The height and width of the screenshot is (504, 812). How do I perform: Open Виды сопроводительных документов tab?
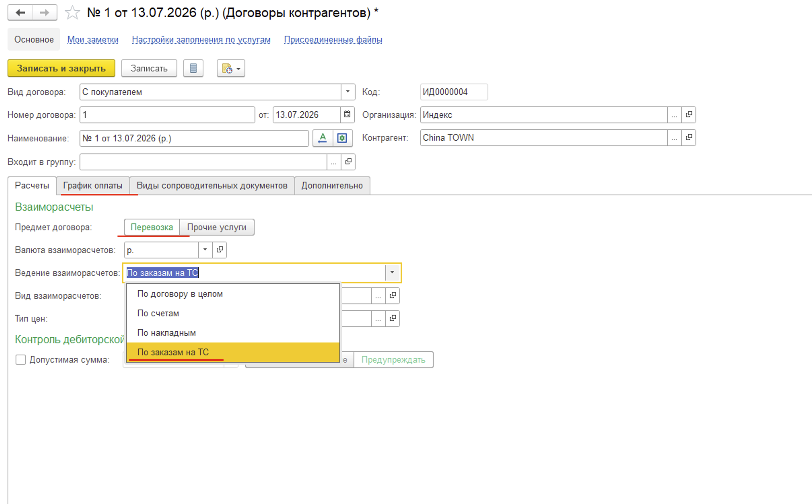point(212,186)
